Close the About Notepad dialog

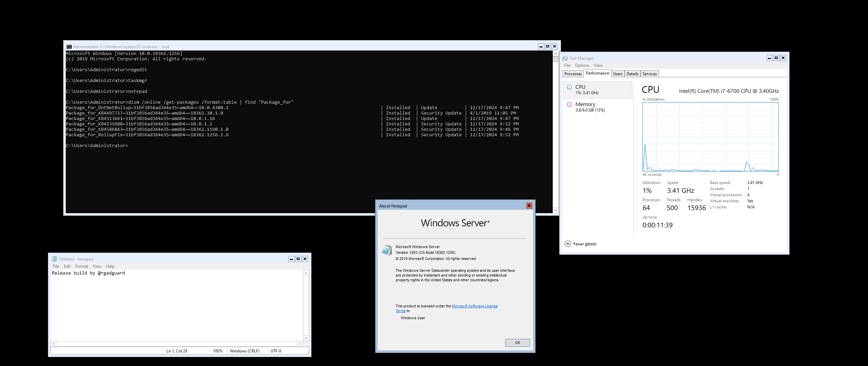[529, 206]
